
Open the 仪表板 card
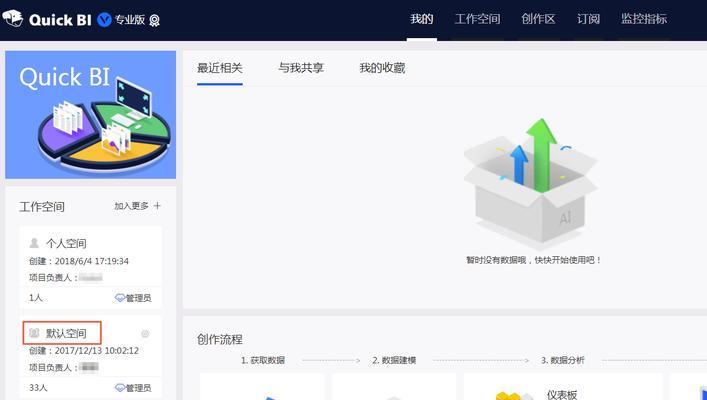563,387
